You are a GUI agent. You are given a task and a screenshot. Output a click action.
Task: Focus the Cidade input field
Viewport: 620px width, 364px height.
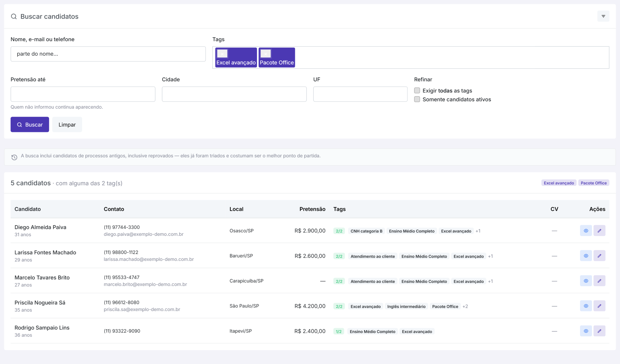[234, 94]
